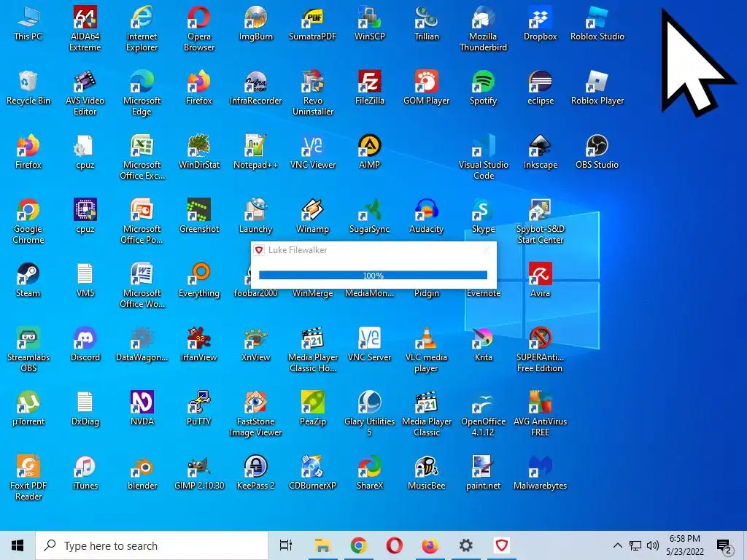This screenshot has height=560, width=747.
Task: Select the Spotify desktop icon
Action: click(483, 88)
